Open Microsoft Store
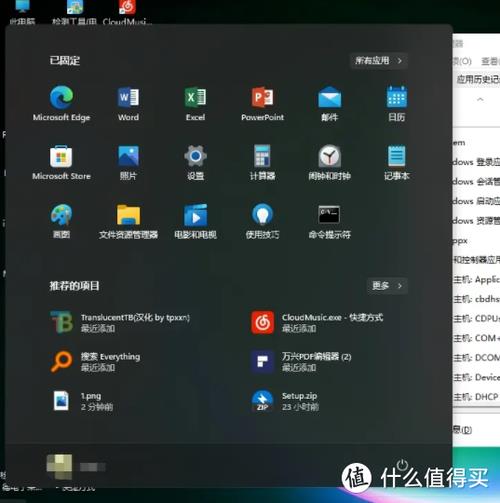The image size is (500, 503). click(61, 162)
